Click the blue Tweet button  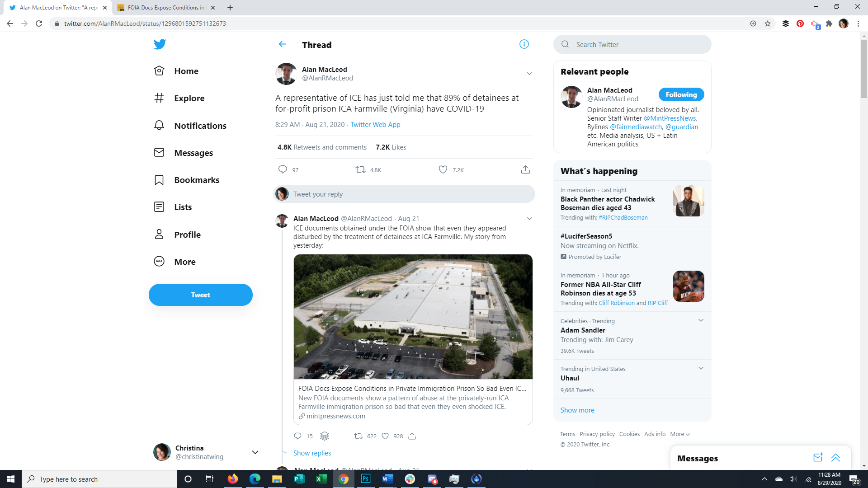[200, 295]
